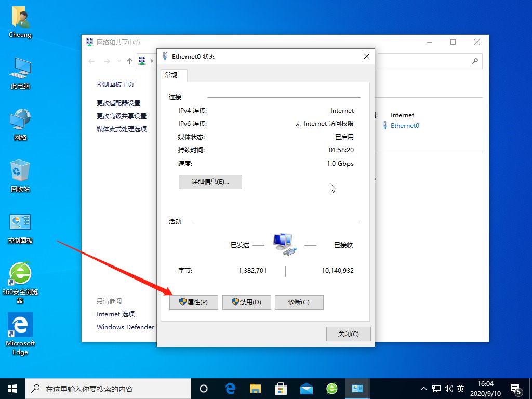Open 更改适配器设置 in the sidebar
The width and height of the screenshot is (532, 399).
click(x=119, y=103)
